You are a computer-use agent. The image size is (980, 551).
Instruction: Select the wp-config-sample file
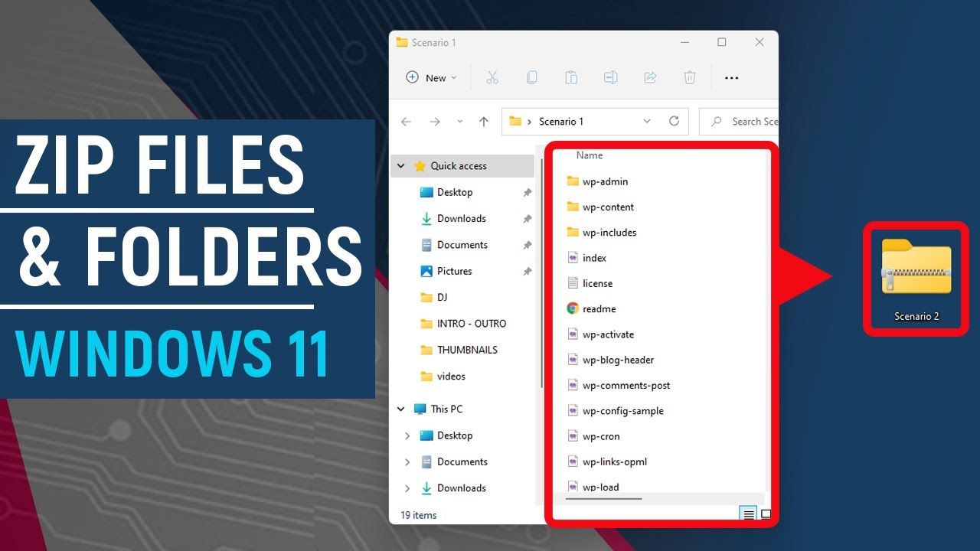(x=615, y=410)
